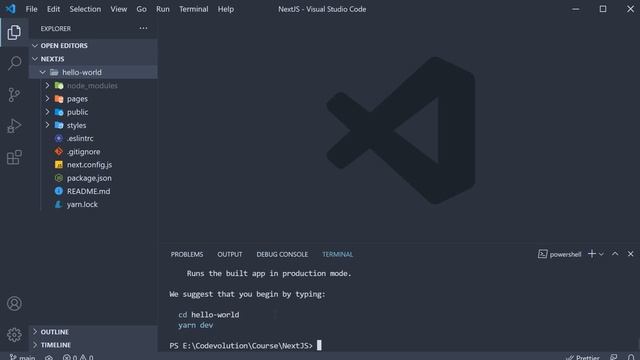Open the Selection menu

coord(85,9)
